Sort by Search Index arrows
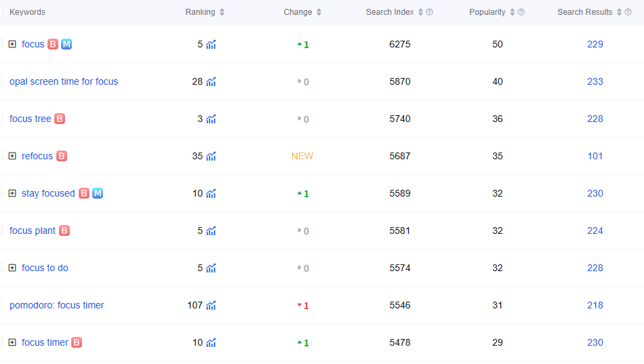Viewport: 644px width, 364px height. tap(421, 12)
